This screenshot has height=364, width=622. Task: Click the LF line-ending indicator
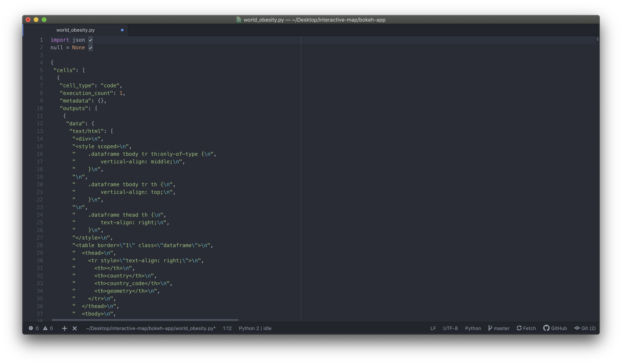[x=433, y=328]
